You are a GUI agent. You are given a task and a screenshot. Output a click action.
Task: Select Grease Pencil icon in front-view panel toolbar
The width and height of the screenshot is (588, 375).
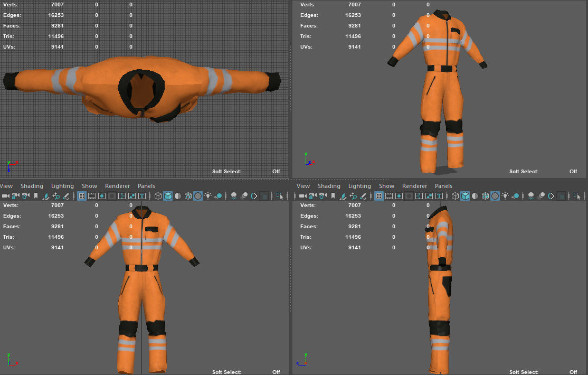pyautogui.click(x=66, y=196)
